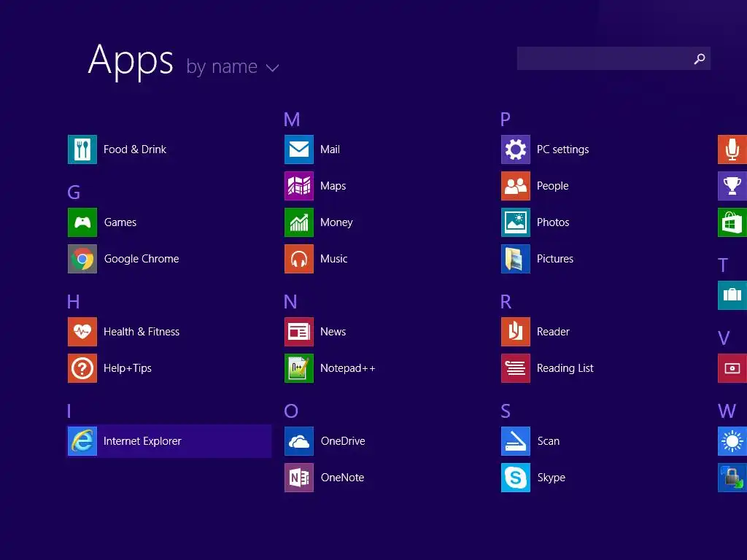Launch Games via its controller icon
Screen dimensions: 747x560
coord(82,222)
